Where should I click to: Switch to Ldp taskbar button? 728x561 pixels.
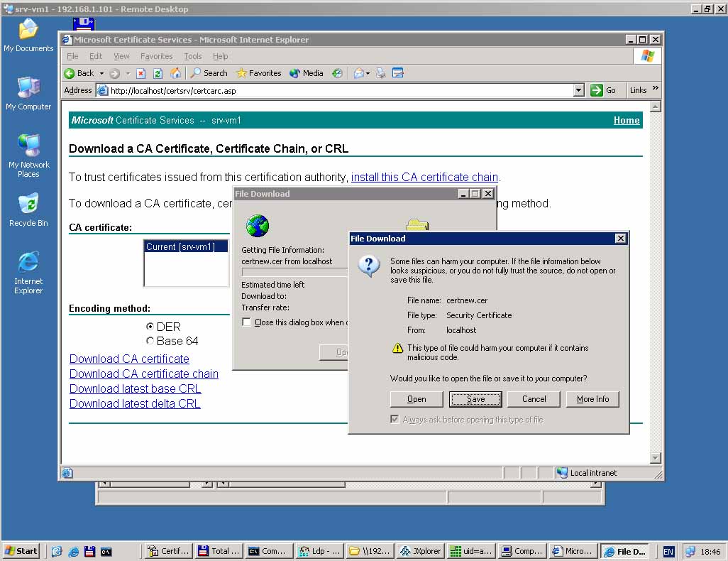point(319,551)
